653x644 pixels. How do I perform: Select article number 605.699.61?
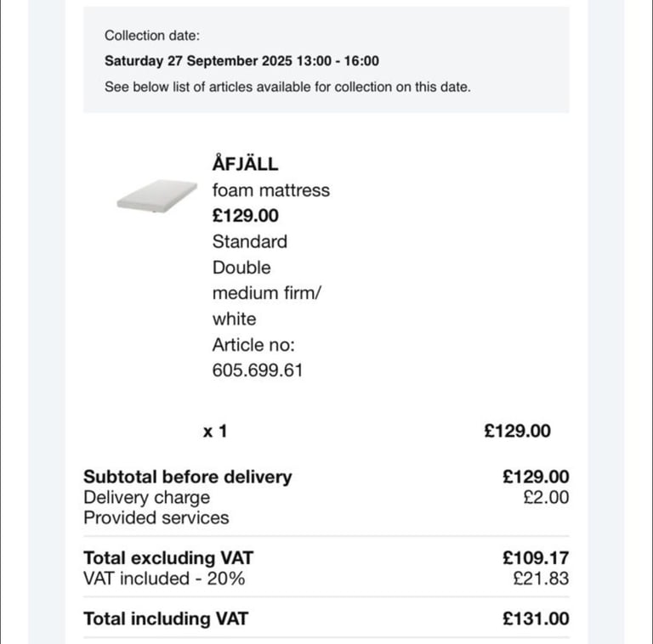pyautogui.click(x=258, y=370)
